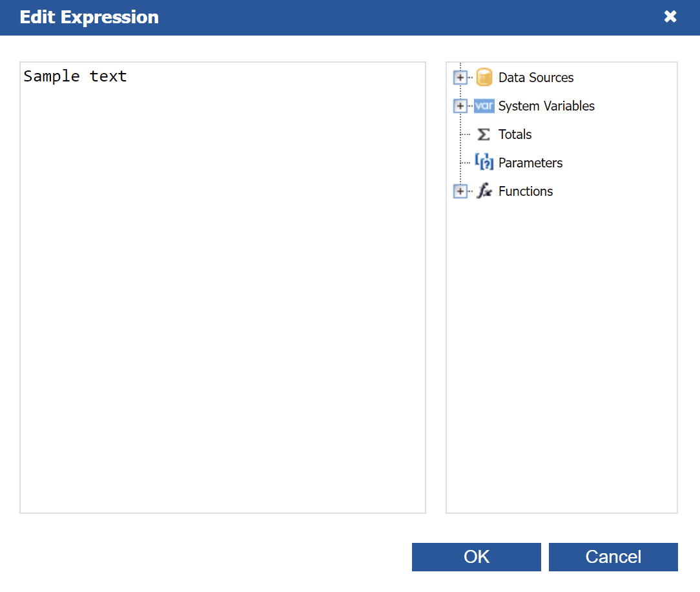Click the Functions fx icon

pos(484,191)
